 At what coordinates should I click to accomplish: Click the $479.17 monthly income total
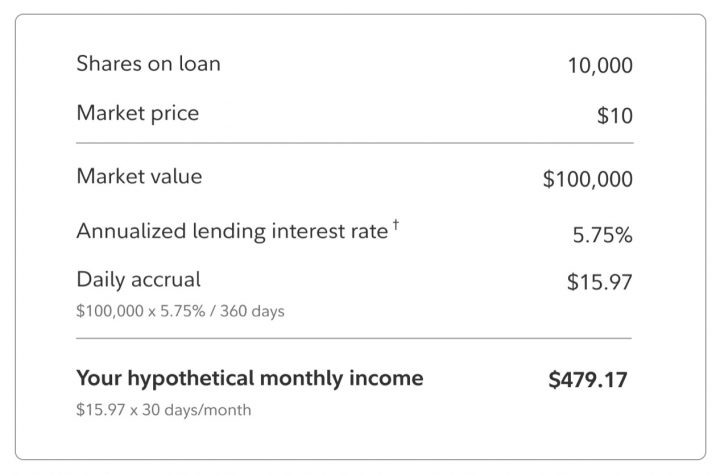point(590,380)
